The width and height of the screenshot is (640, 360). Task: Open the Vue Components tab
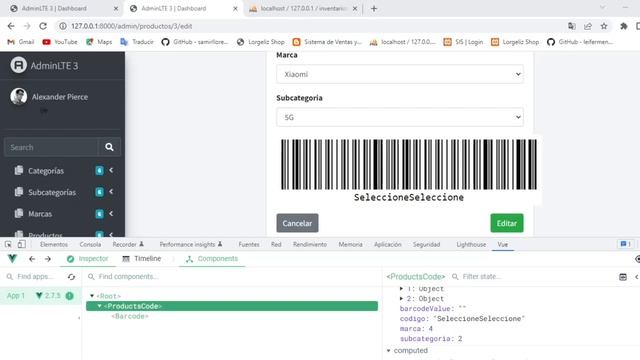coord(212,259)
